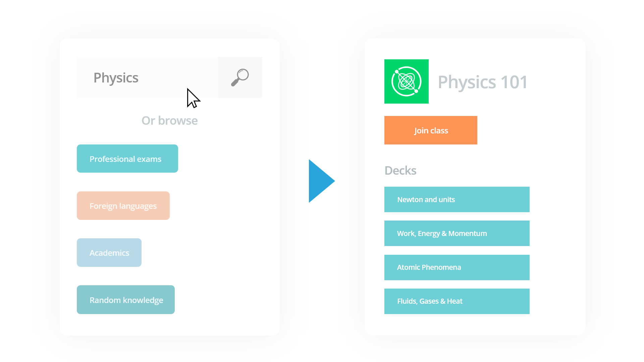Select the Newton and units deck icon
This screenshot has width=644, height=362.
point(458,200)
